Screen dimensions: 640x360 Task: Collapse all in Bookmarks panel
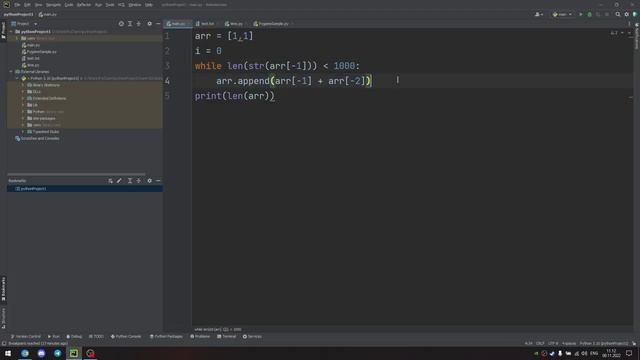pyautogui.click(x=139, y=180)
